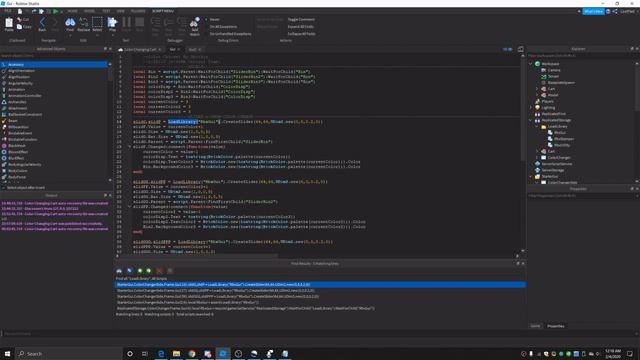The height and width of the screenshot is (360, 640).
Task: Open the Find dropdown arrow below Find
Action: pyautogui.click(x=70, y=36)
